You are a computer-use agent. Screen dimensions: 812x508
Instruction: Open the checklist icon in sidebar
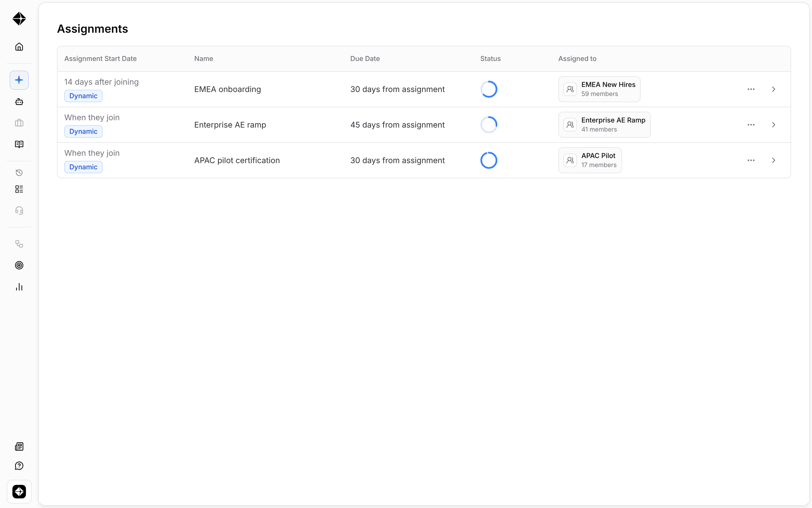(x=19, y=189)
